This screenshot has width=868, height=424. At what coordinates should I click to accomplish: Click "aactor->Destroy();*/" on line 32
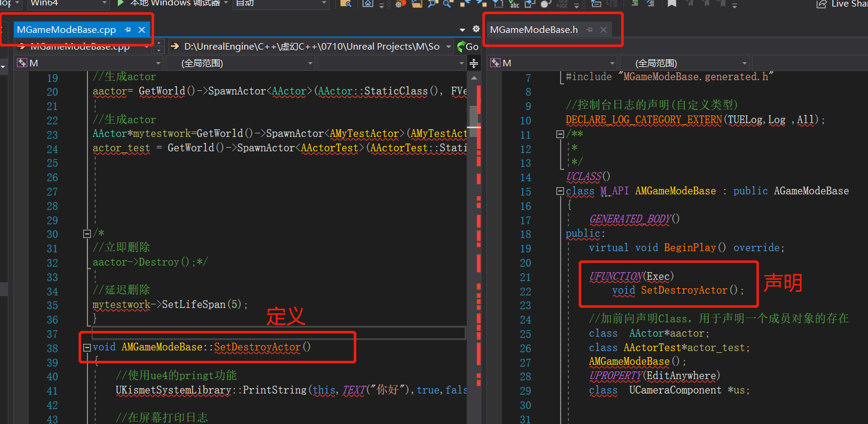[x=150, y=262]
